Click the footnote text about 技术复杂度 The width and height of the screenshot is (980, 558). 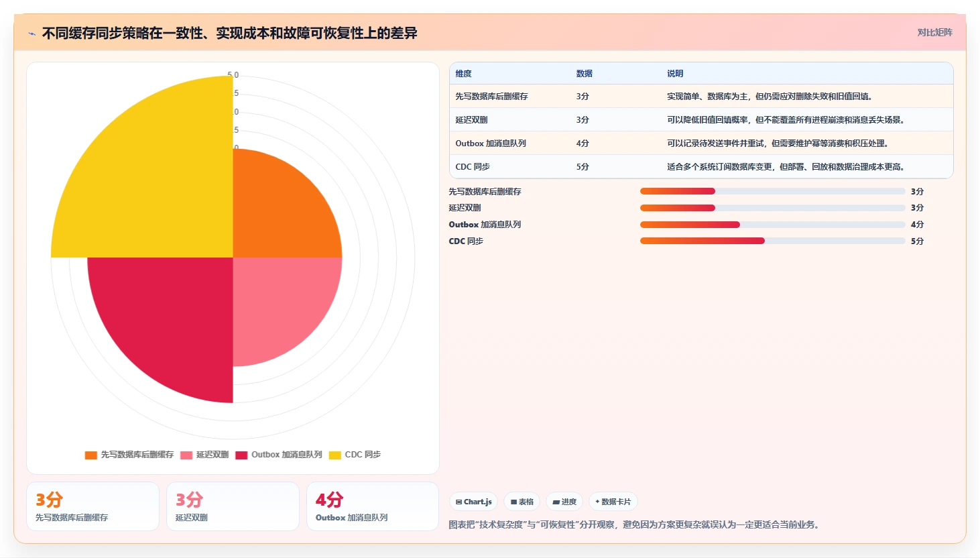(x=634, y=524)
